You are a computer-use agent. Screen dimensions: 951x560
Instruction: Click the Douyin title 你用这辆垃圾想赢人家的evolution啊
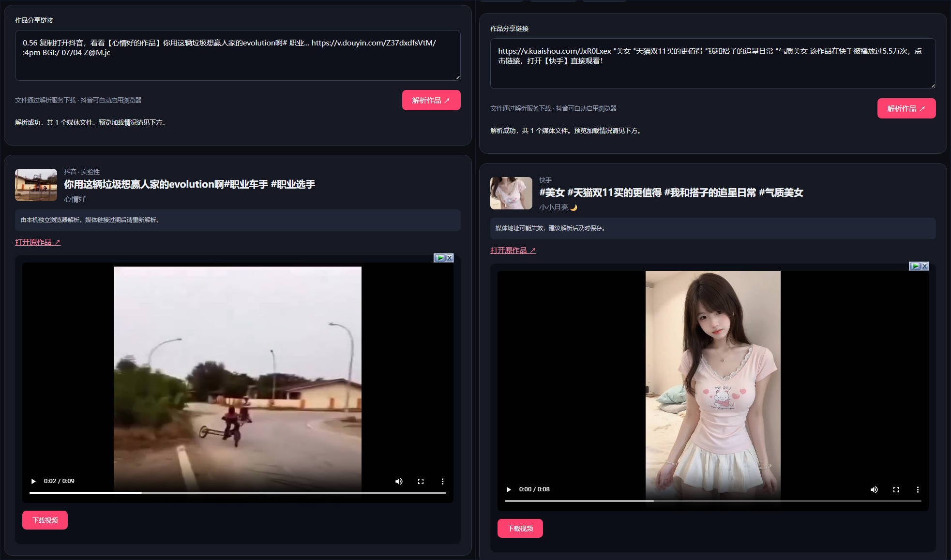(x=190, y=184)
